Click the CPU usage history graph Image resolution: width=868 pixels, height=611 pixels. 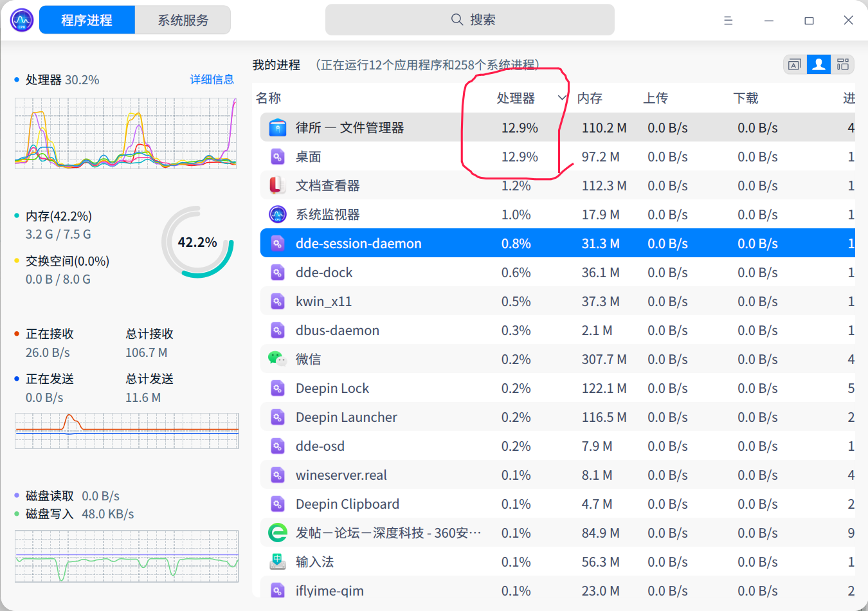point(125,133)
